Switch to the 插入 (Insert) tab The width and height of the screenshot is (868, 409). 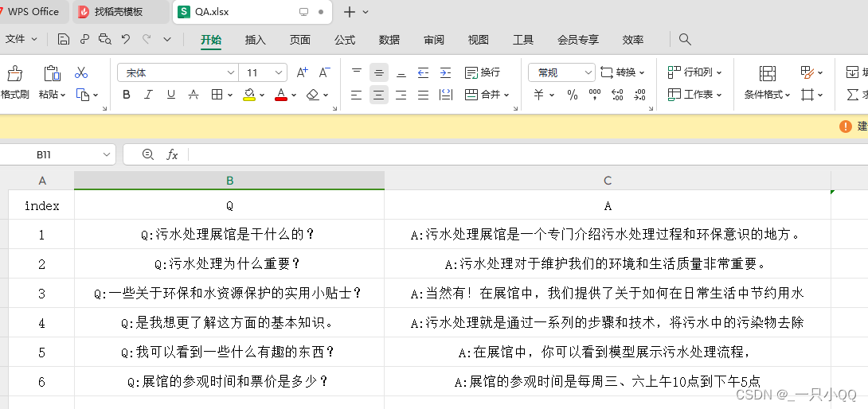click(255, 40)
